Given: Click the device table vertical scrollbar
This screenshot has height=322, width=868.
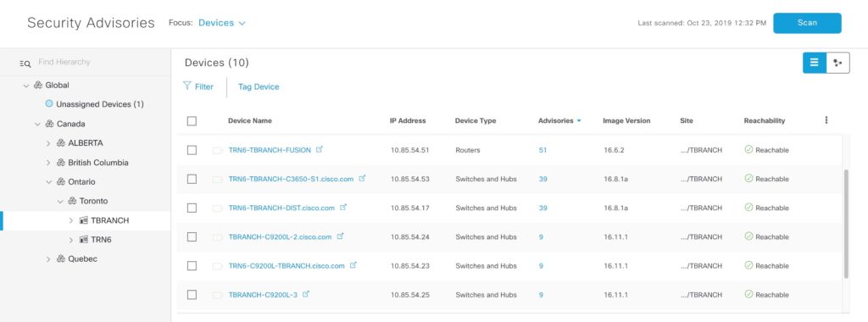Looking at the screenshot, I should (x=846, y=224).
